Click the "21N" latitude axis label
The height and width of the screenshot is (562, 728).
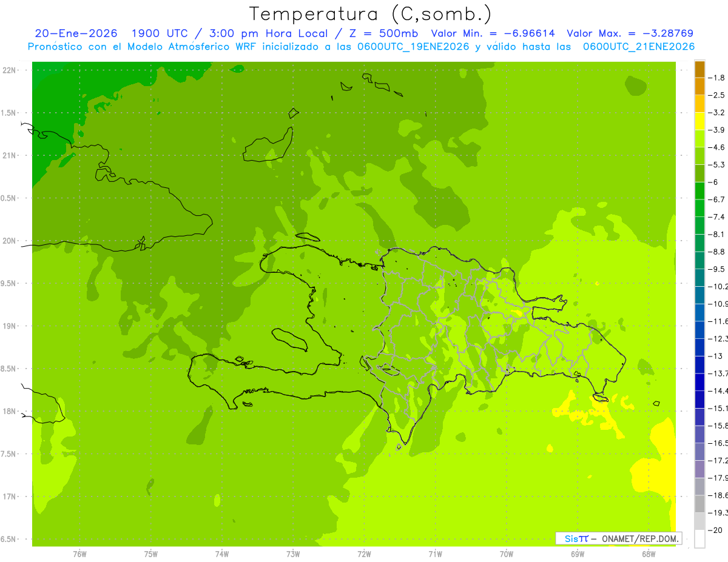[10, 156]
